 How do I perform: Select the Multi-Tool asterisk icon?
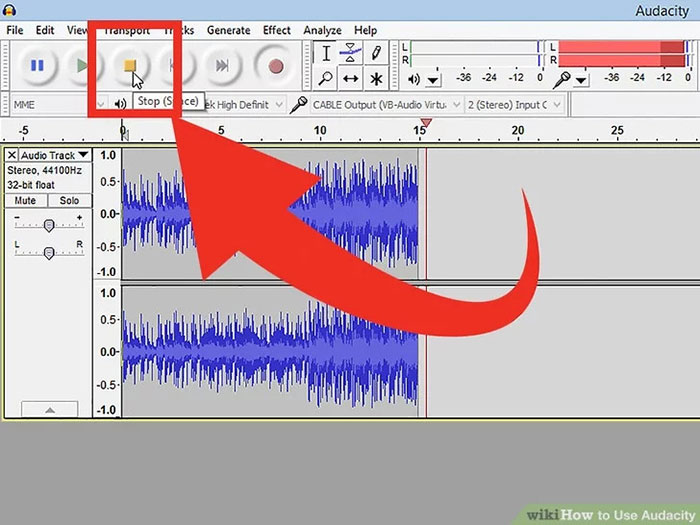376,78
